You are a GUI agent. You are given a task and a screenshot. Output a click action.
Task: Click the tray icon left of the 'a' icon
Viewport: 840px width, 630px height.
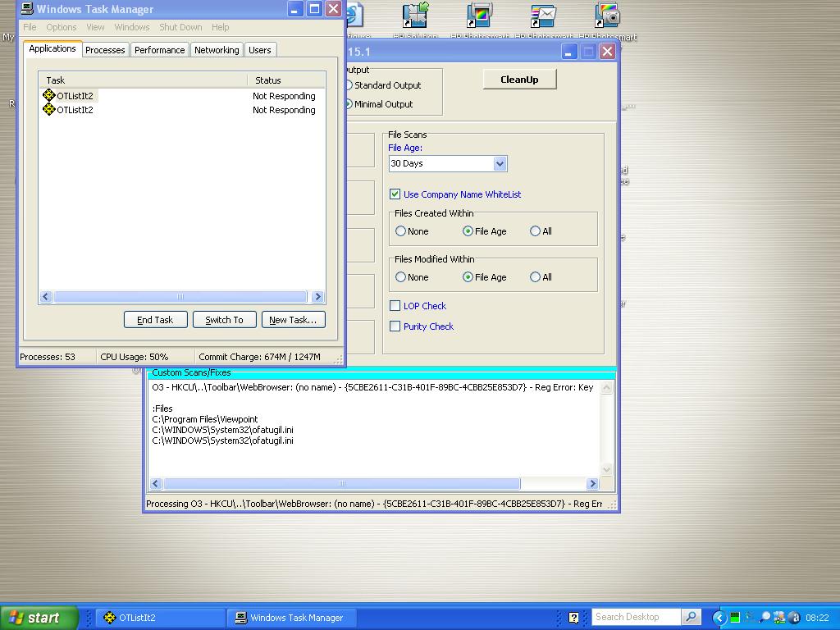pyautogui.click(x=780, y=618)
